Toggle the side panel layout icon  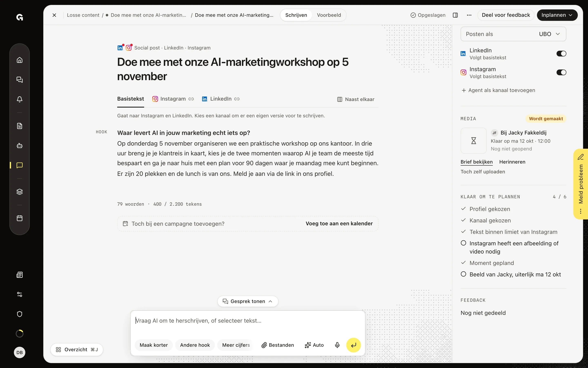pyautogui.click(x=455, y=15)
